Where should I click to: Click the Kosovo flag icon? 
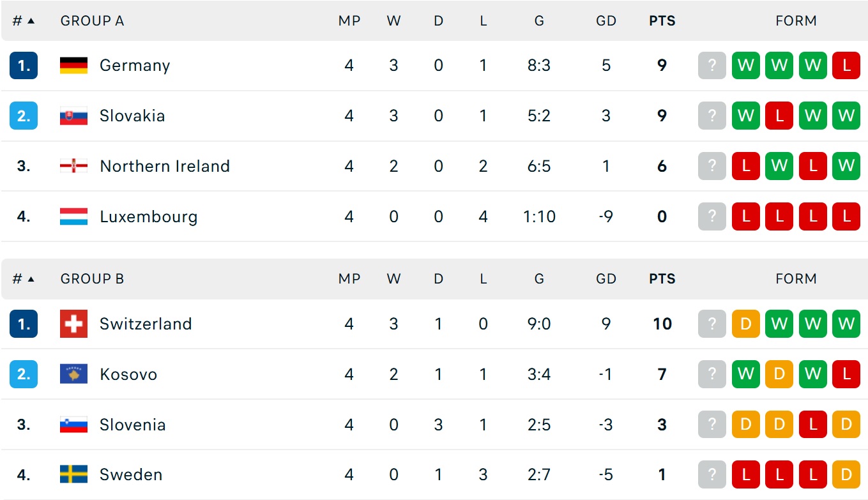tap(73, 374)
